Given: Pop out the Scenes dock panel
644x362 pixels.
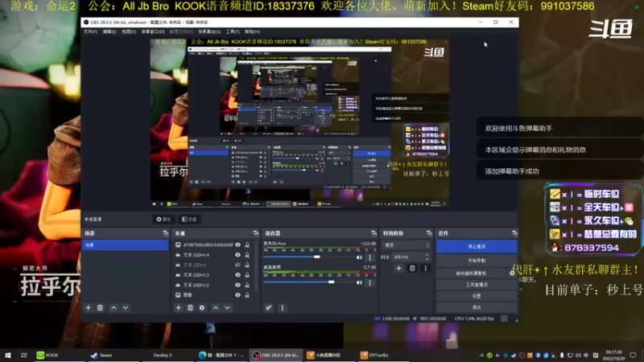Looking at the screenshot, I should tap(166, 233).
